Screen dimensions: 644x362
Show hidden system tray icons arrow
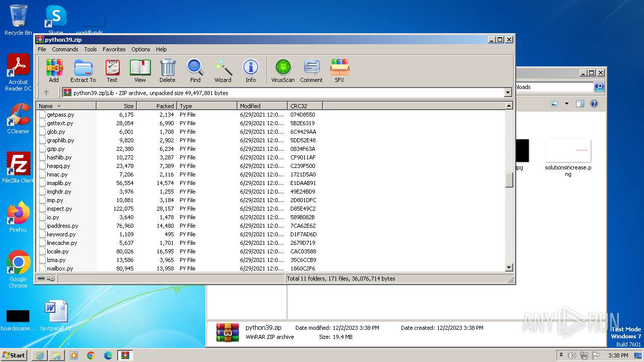point(561,355)
